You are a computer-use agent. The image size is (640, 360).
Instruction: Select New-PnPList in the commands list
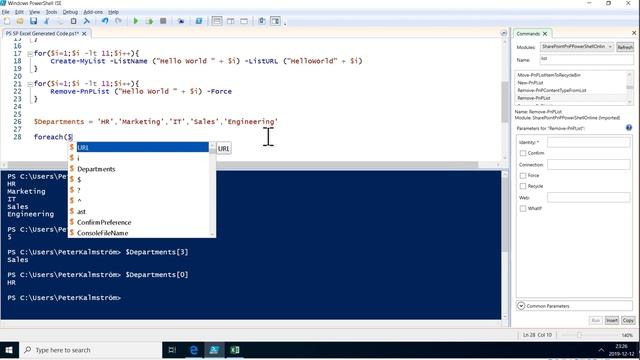click(530, 83)
